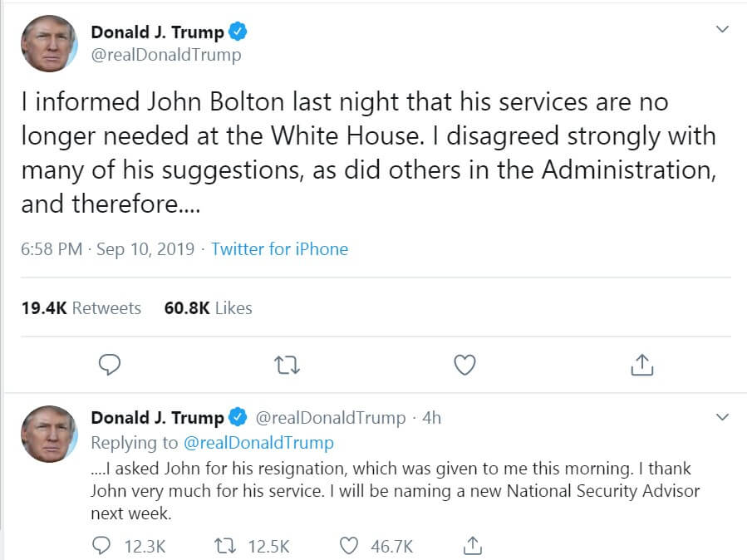Open the main tweet's options chevron

(x=722, y=29)
